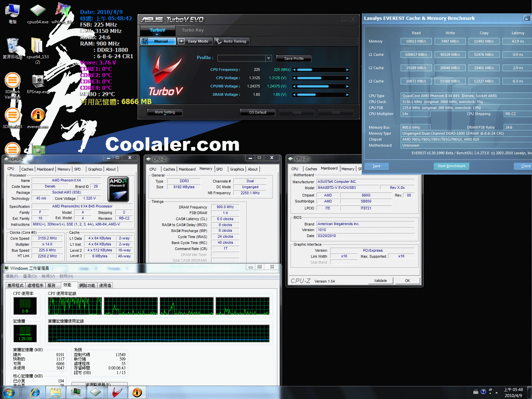Adjust the CPU Voltage slider

click(321, 78)
